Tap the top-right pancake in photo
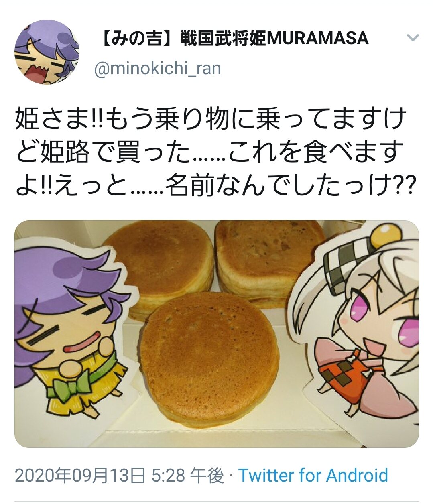Viewport: 433px width, 504px height. pos(270,263)
